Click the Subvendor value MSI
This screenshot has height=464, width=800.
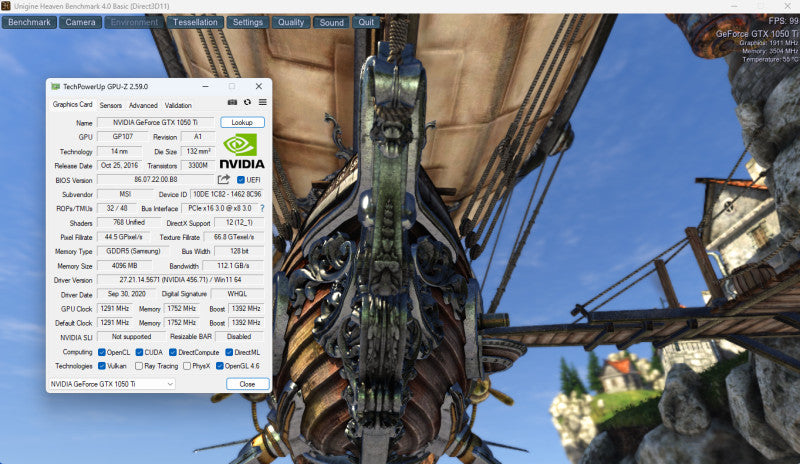125,194
